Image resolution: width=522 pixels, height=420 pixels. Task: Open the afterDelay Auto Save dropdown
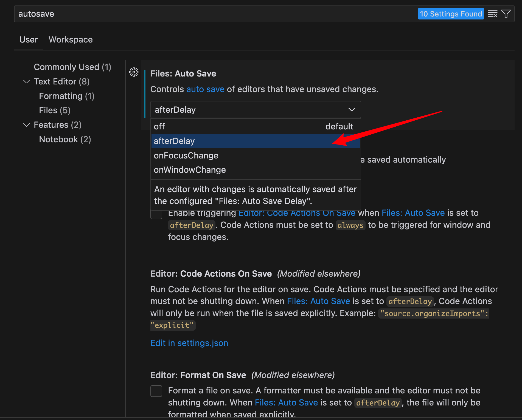[255, 110]
